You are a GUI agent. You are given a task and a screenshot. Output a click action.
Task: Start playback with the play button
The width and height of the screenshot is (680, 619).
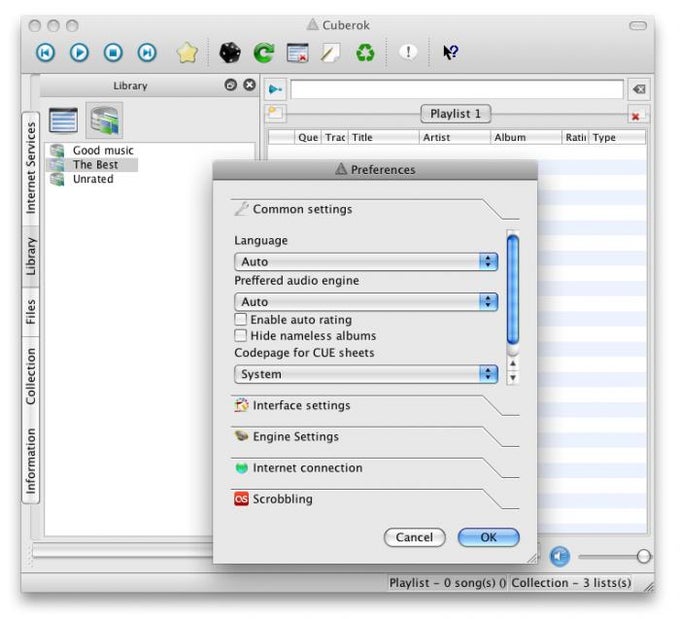pos(79,52)
